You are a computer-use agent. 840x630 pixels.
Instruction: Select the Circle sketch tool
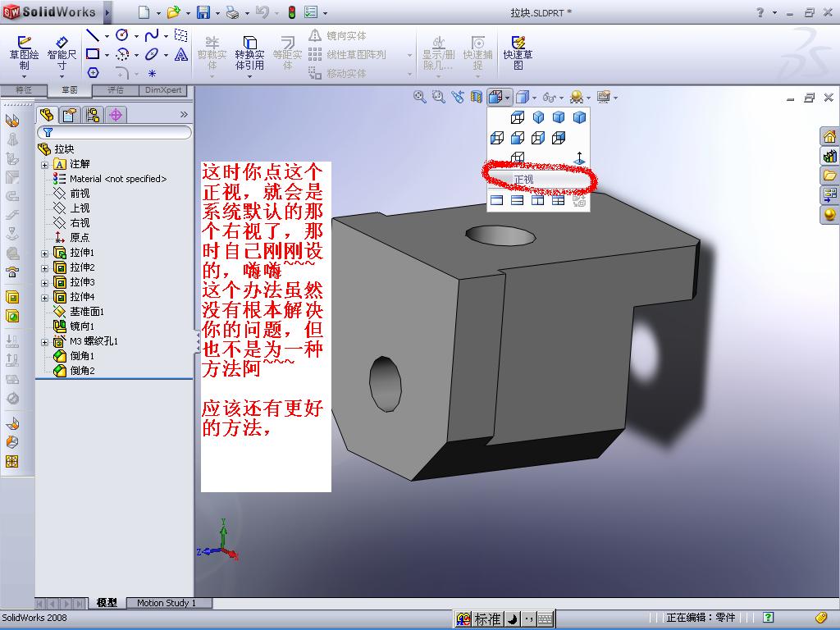click(122, 35)
